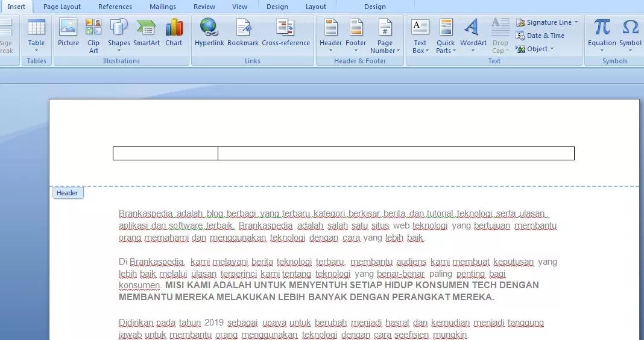Image resolution: width=644 pixels, height=340 pixels.
Task: Expand the Equation dropdown arrow
Action: click(x=602, y=51)
